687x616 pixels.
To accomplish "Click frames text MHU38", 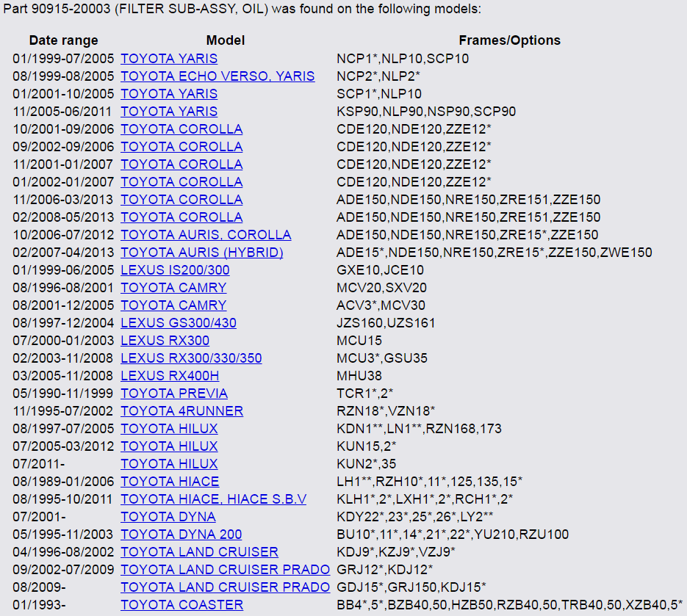I will (x=359, y=376).
